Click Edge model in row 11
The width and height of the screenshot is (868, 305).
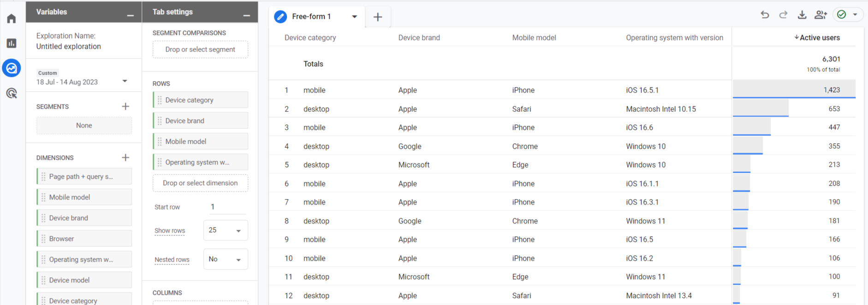(x=520, y=277)
